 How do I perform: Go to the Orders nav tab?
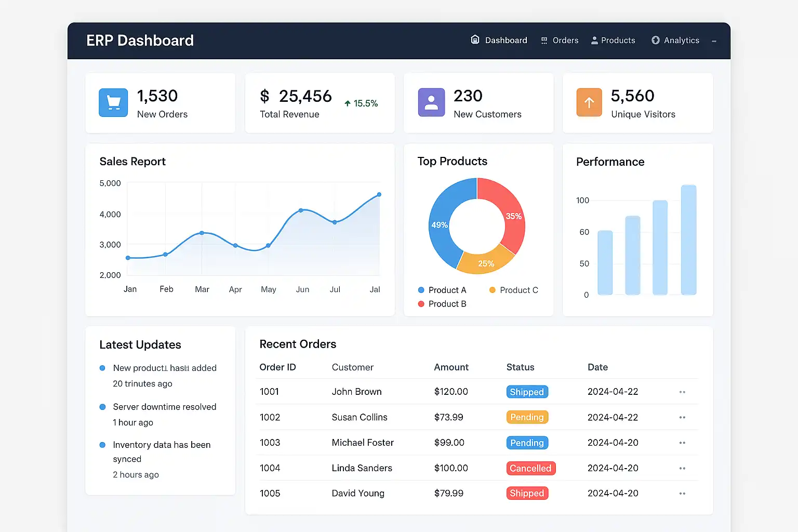click(565, 41)
